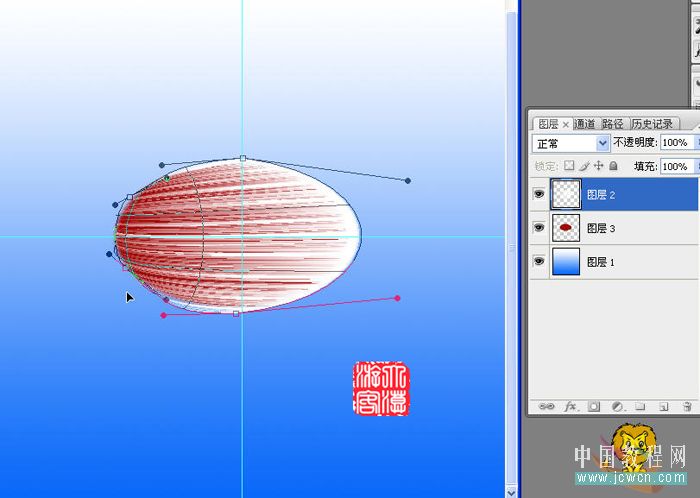Toggle lock position cross-arrows icon
This screenshot has width=700, height=498.
tap(599, 166)
